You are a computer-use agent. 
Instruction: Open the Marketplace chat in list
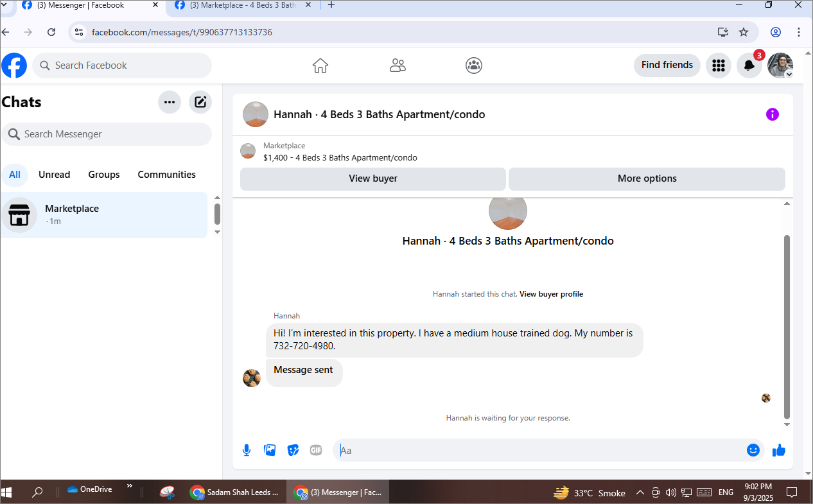pyautogui.click(x=104, y=215)
